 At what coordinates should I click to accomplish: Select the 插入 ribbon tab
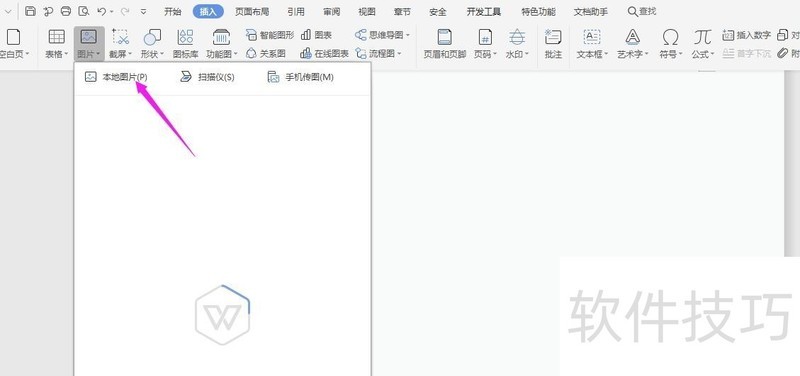(x=208, y=11)
